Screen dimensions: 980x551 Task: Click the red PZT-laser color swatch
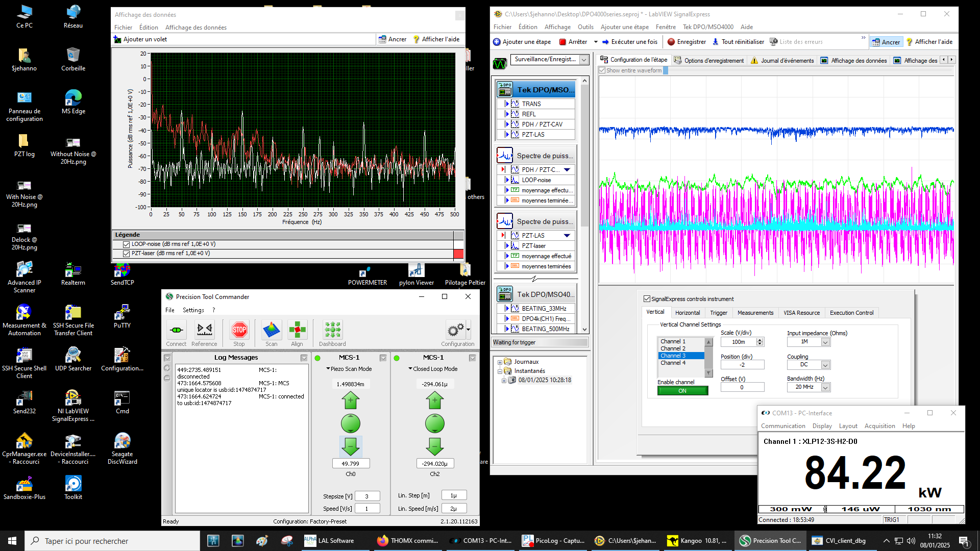click(458, 254)
